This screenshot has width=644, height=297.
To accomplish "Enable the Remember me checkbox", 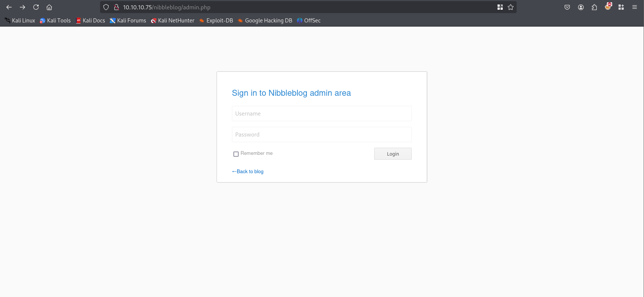I will point(236,154).
